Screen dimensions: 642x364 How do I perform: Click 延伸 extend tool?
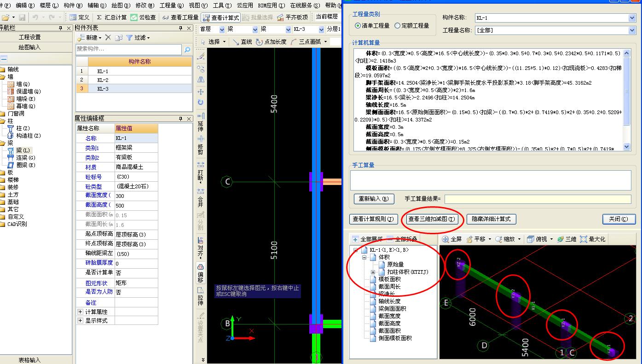tap(200, 122)
